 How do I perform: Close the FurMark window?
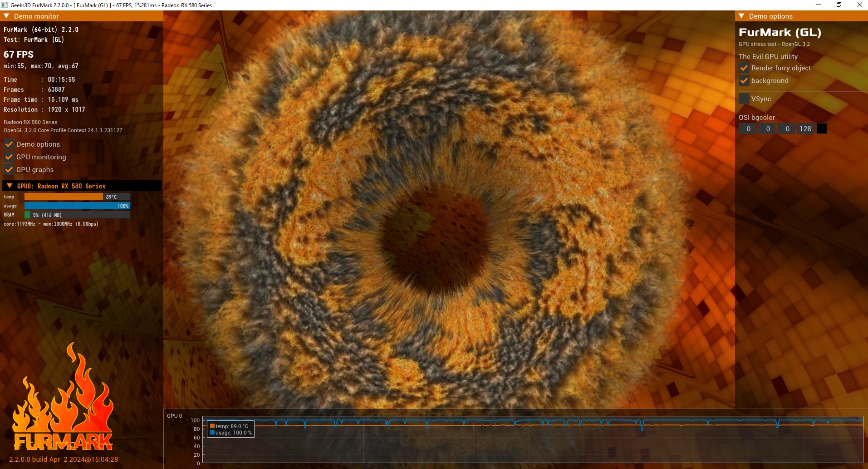coord(859,5)
